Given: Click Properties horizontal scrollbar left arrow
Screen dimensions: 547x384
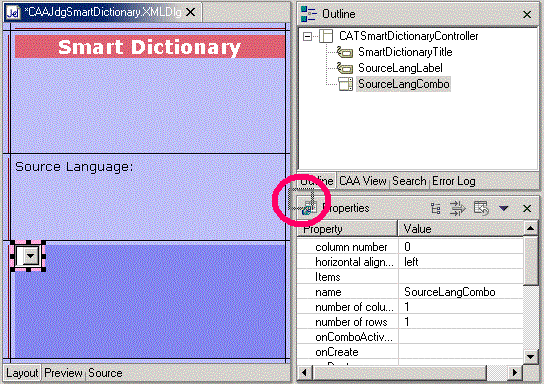Looking at the screenshot, I should (305, 372).
